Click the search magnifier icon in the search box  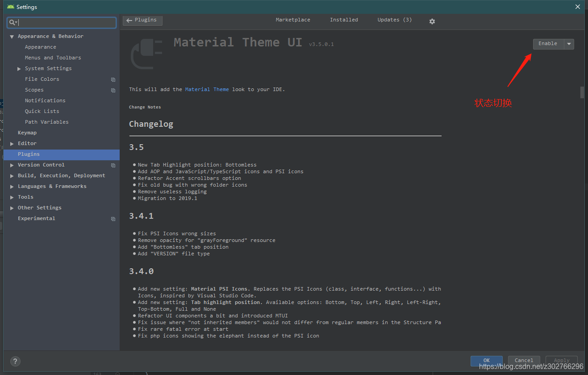[13, 22]
